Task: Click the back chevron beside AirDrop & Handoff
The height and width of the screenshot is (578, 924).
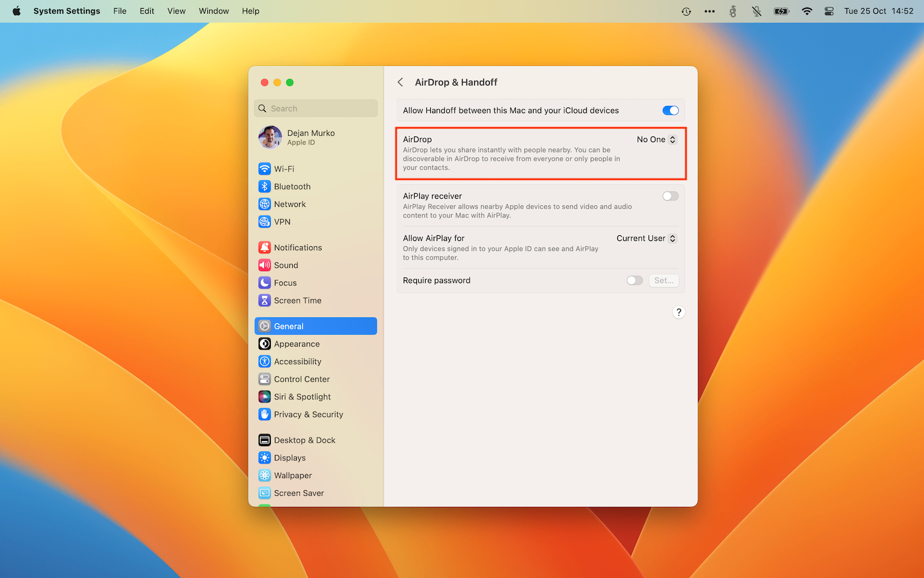Action: tap(400, 82)
